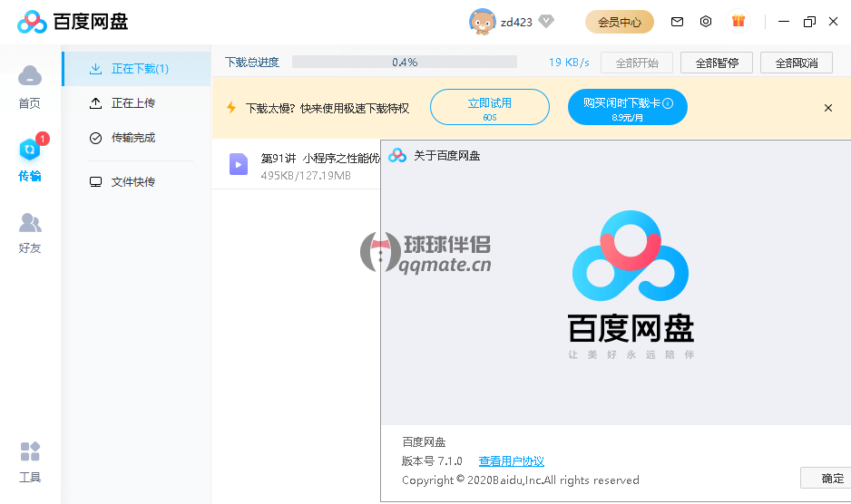The width and height of the screenshot is (851, 504).
Task: Open 文件快传 quick transfer
Action: coord(132,182)
